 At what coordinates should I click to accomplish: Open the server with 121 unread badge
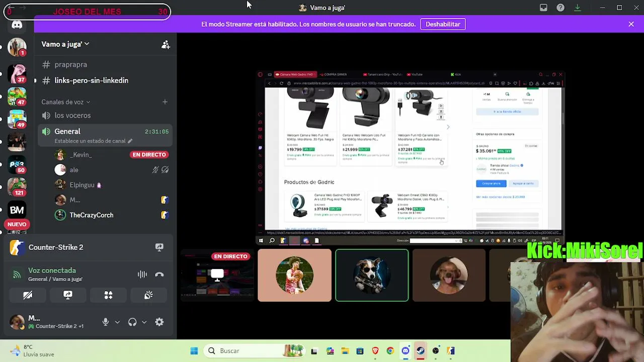[17, 187]
